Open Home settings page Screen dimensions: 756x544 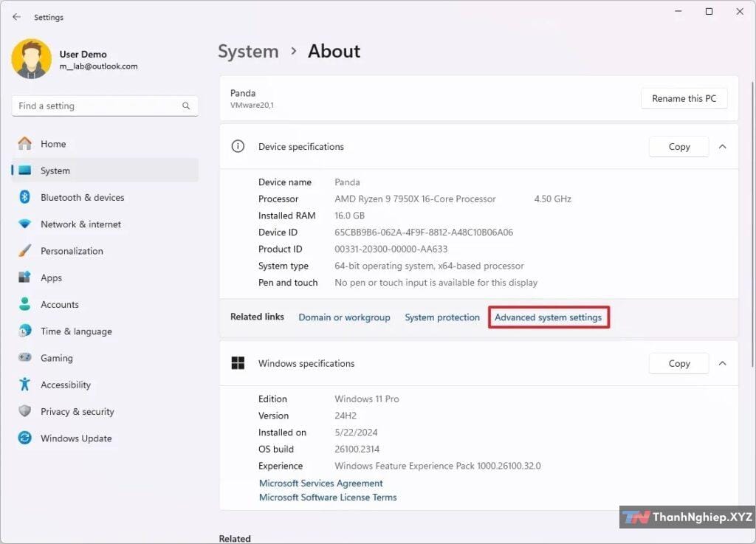click(105, 144)
